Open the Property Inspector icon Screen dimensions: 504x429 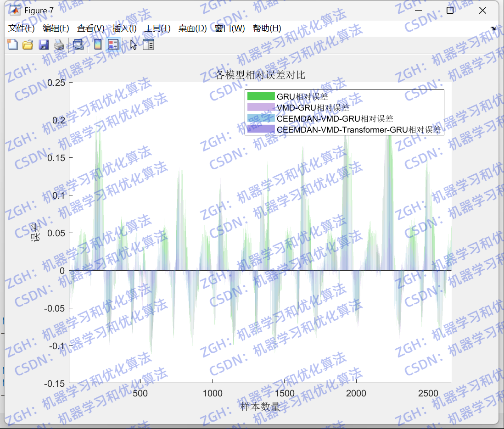point(148,45)
